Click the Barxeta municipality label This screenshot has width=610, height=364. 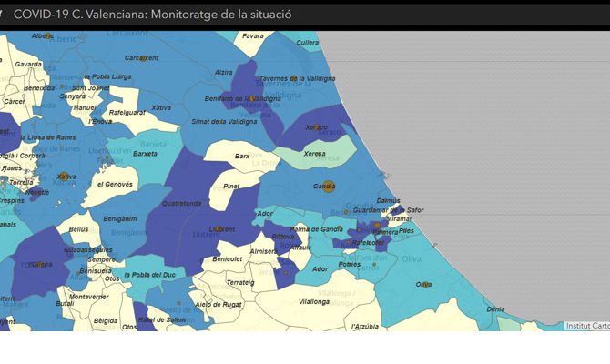145,154
